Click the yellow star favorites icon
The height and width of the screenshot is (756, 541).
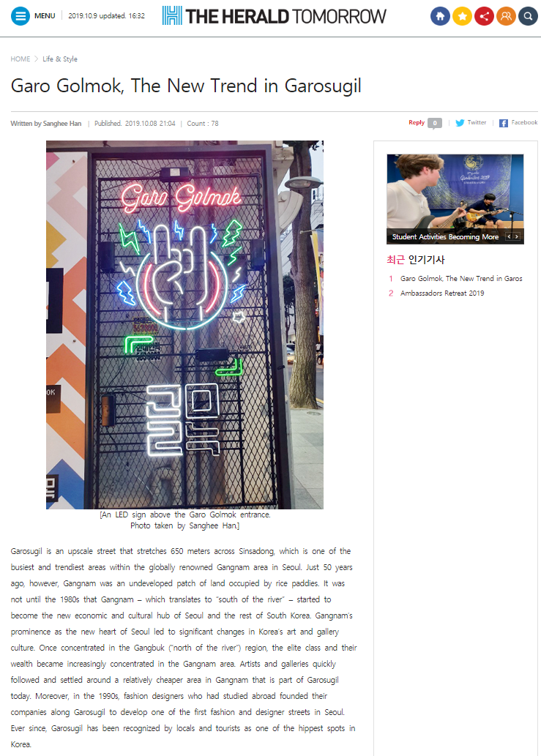(x=462, y=16)
